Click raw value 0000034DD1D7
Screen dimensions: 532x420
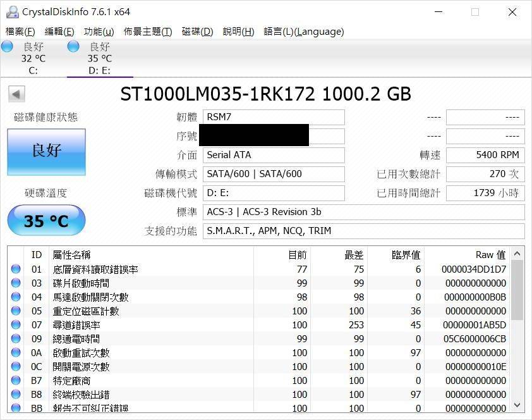coord(474,269)
